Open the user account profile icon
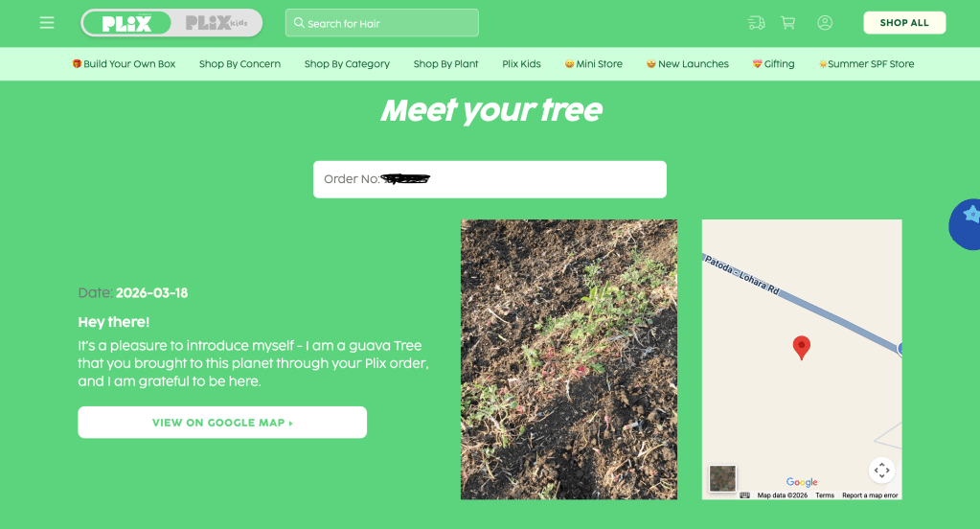980x529 pixels. coord(825,23)
